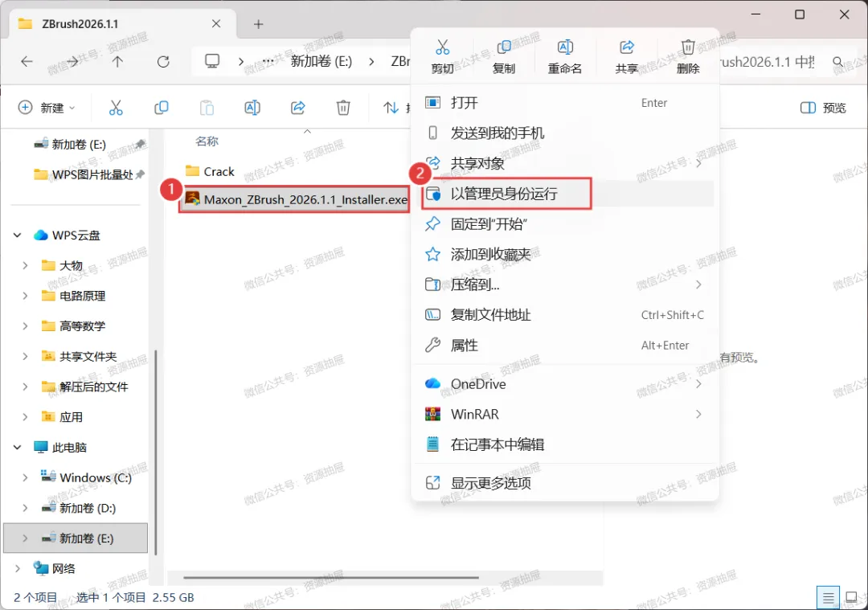868x610 pixels.
Task: Collapse the 此电脑 tree node
Action: (x=17, y=448)
